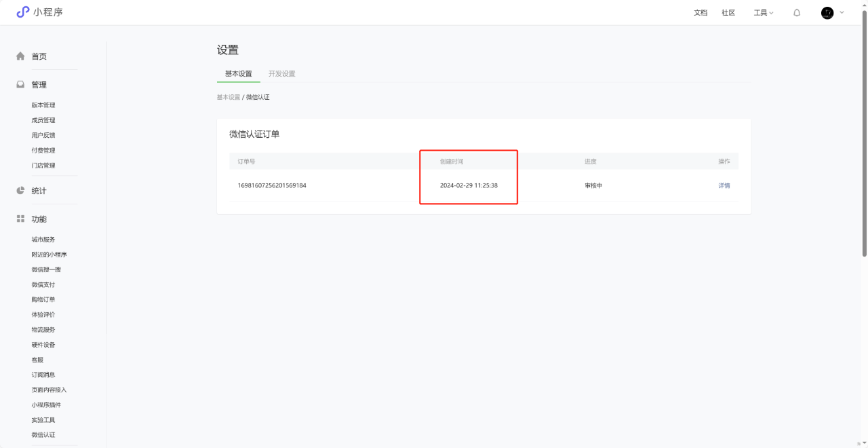
Task: Open 购物订单 in sidebar
Action: (43, 299)
